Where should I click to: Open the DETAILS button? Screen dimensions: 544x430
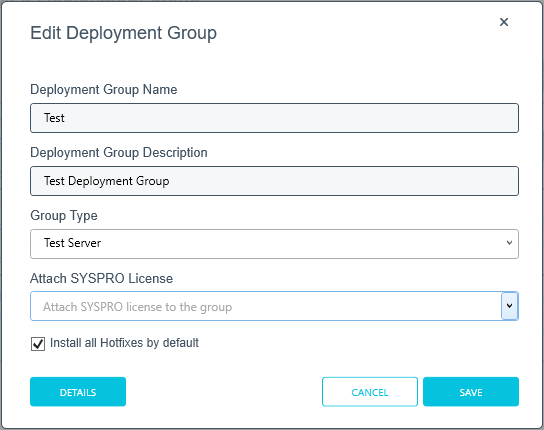click(78, 391)
